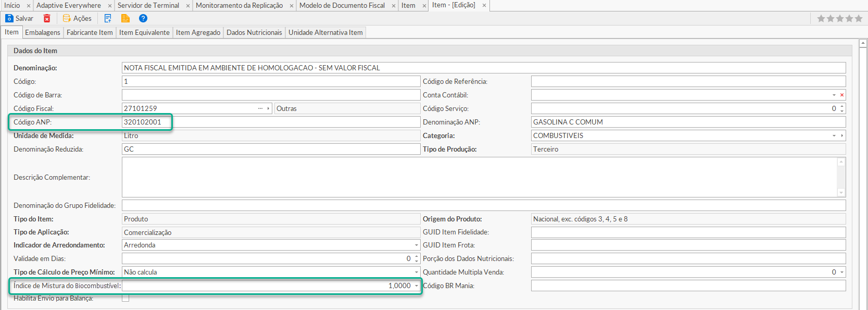Close the Adaptive Everywhere tab
The width and height of the screenshot is (868, 310).
pos(110,6)
